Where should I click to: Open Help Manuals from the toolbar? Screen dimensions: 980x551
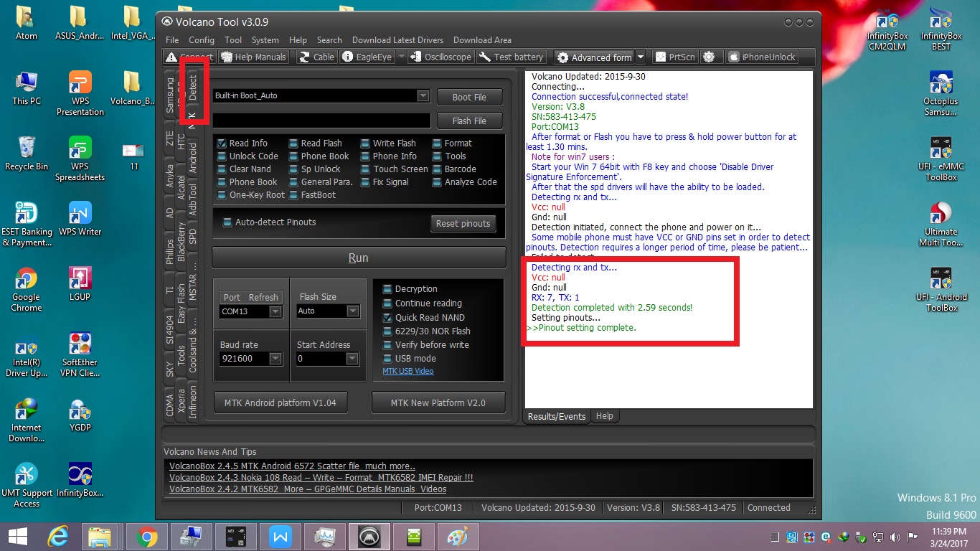point(253,57)
